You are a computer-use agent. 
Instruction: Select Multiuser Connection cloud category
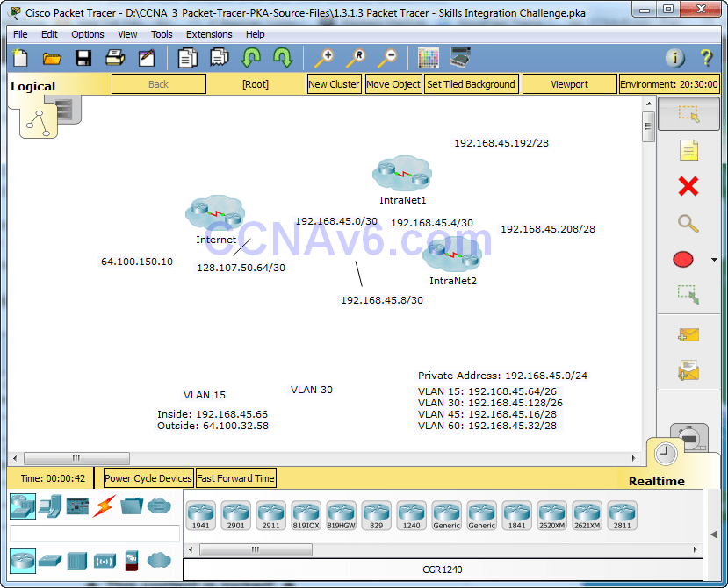point(159,506)
